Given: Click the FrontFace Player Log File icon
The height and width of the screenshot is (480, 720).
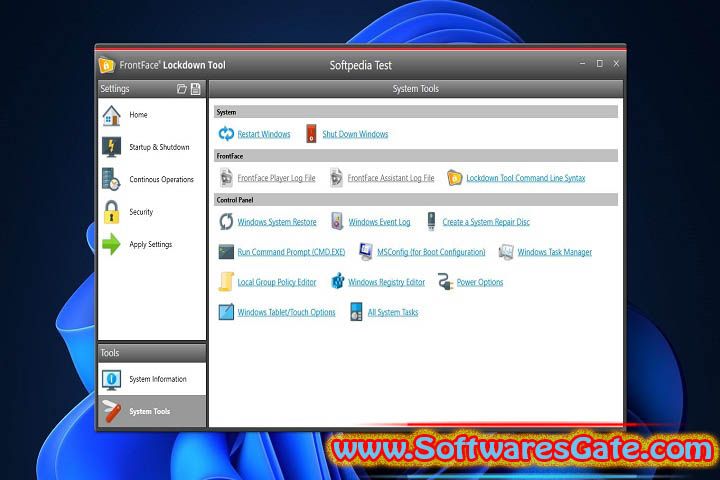Looking at the screenshot, I should click(226, 178).
